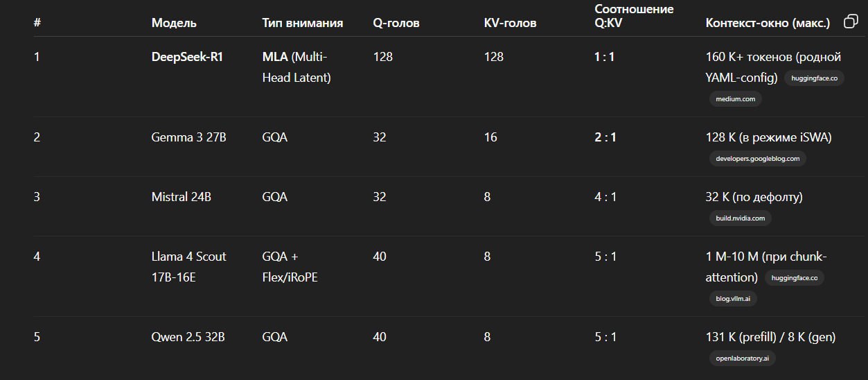Screen dimensions: 868x380
Task: Click the KV-голов column header
Action: click(x=511, y=23)
